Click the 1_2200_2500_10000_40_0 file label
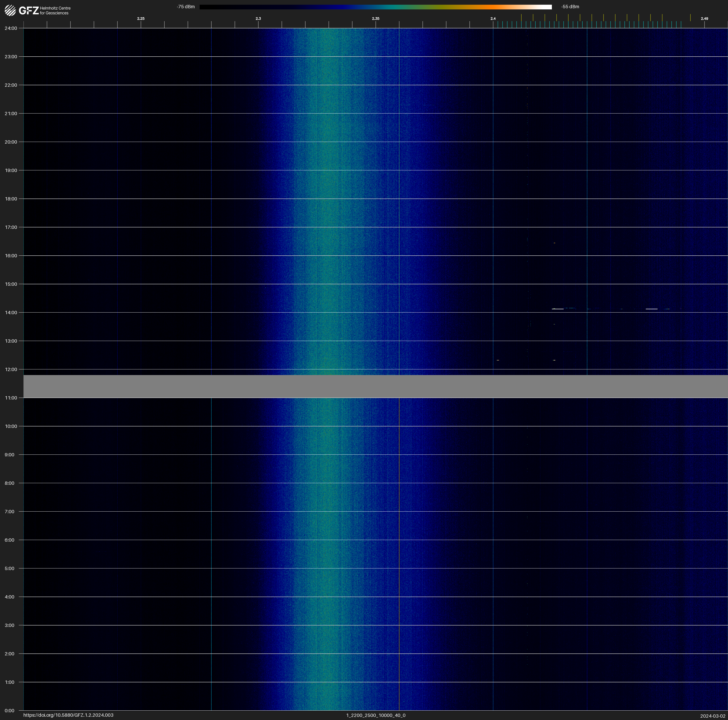 376,715
